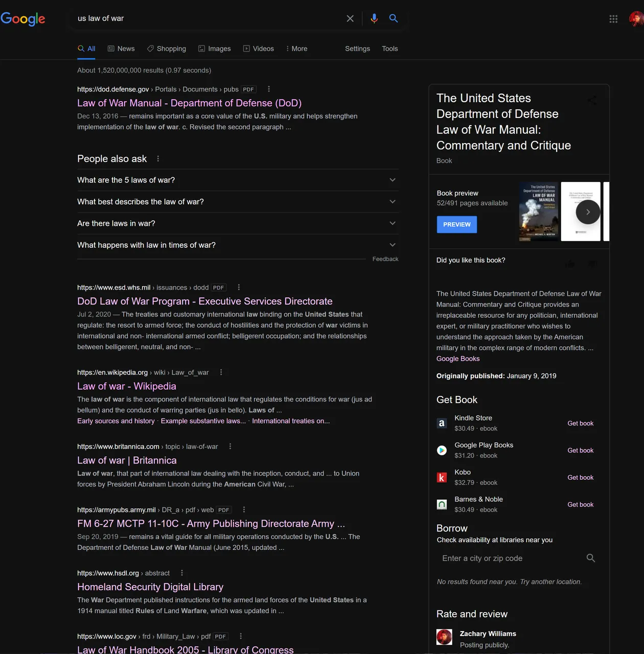Switch to the All results tab
This screenshot has width=644, height=654.
86,49
